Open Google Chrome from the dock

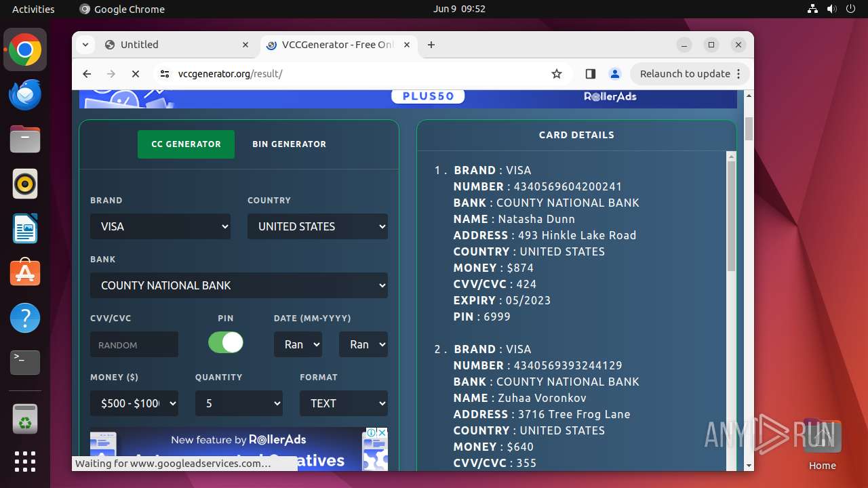coord(25,49)
